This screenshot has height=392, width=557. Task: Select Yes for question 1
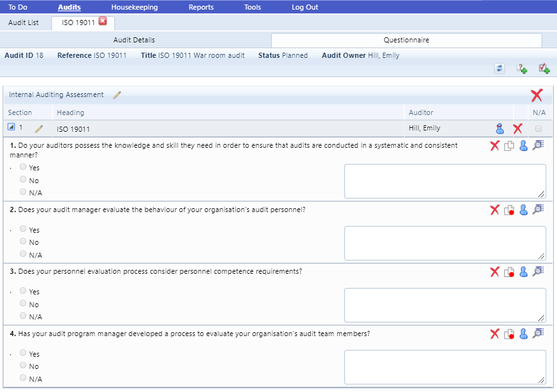click(23, 166)
